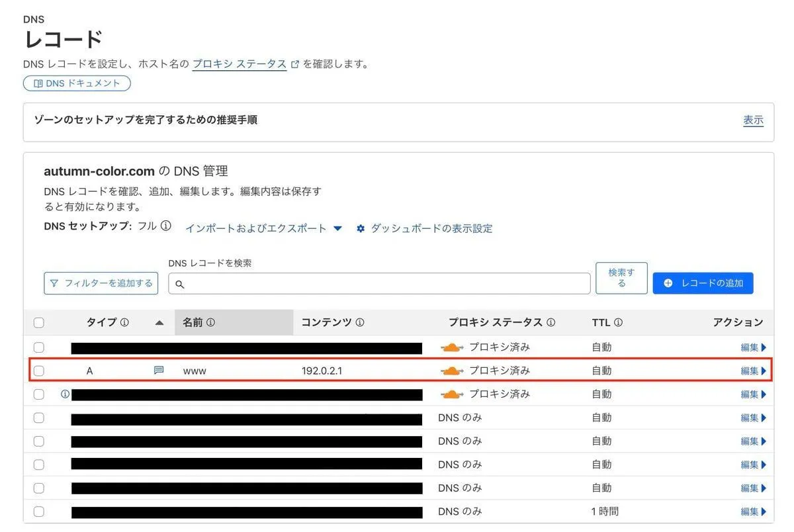
Task: Click the sort arrow in タイプ column
Action: click(159, 323)
